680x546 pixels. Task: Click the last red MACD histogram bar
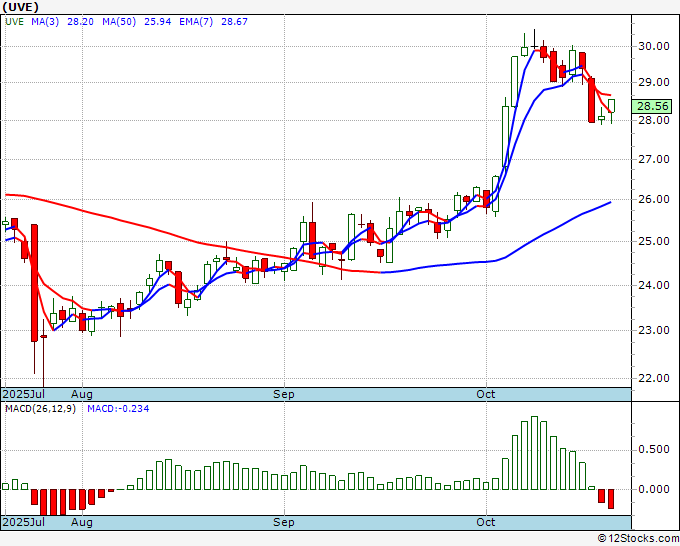coord(611,499)
